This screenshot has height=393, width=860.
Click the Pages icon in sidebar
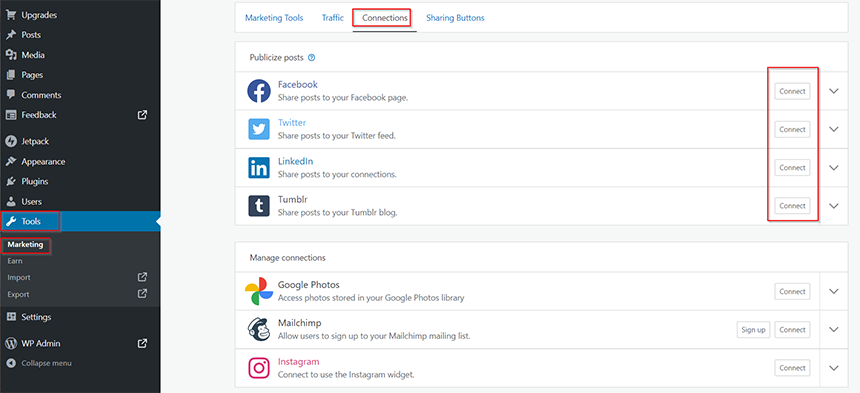(10, 75)
